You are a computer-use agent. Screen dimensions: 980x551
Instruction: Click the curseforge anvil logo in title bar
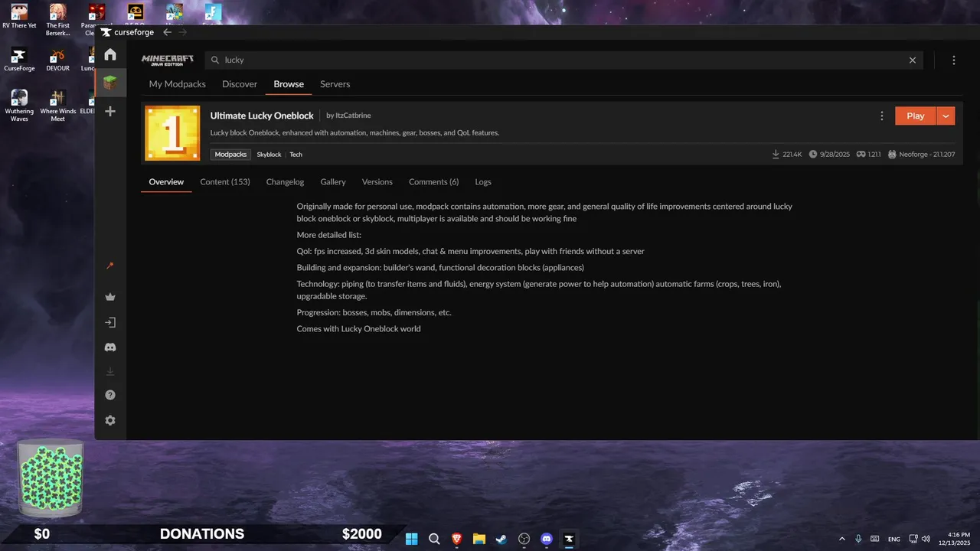click(x=106, y=32)
